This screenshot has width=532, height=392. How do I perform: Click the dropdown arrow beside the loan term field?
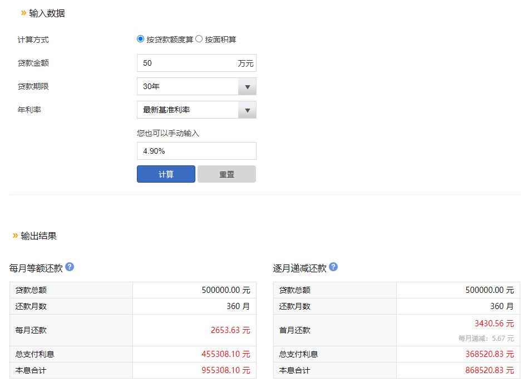pyautogui.click(x=248, y=86)
